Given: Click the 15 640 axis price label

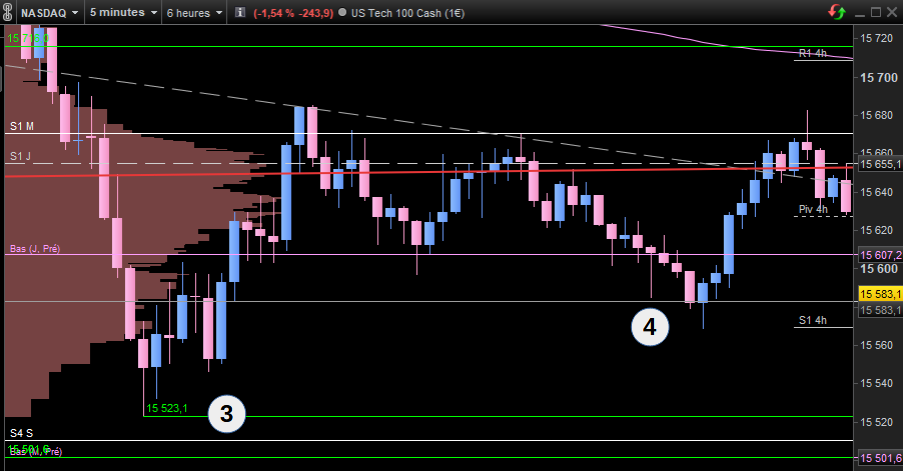Looking at the screenshot, I should [877, 192].
